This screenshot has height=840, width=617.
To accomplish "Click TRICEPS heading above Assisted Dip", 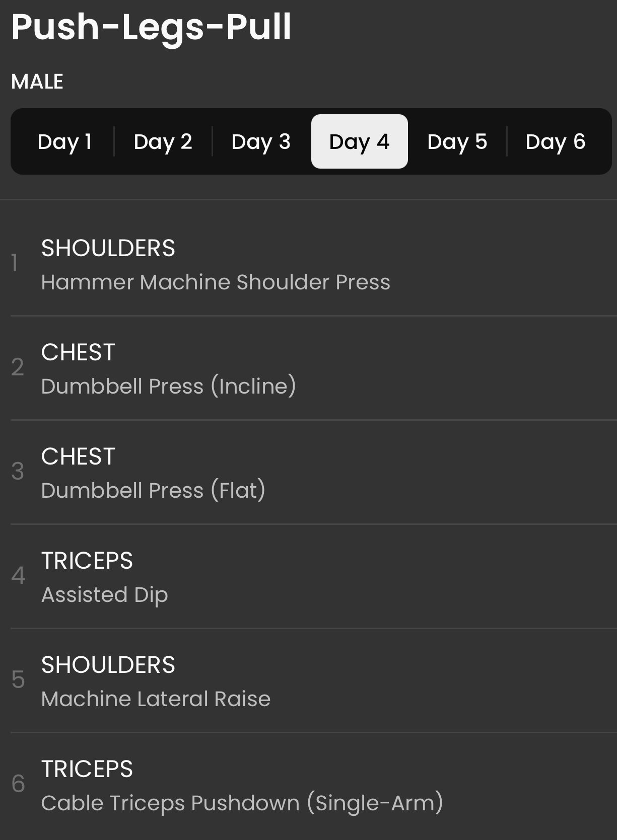I will coord(87,561).
